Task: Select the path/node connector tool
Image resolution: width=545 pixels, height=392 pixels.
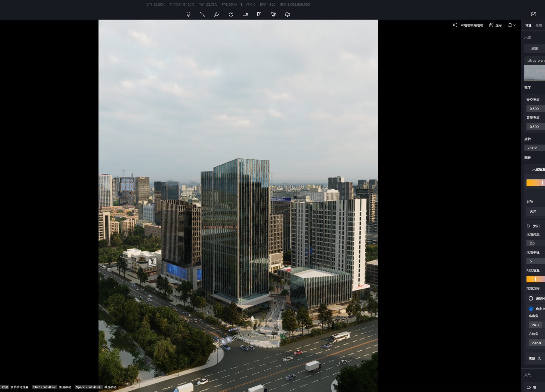Action: (x=202, y=14)
